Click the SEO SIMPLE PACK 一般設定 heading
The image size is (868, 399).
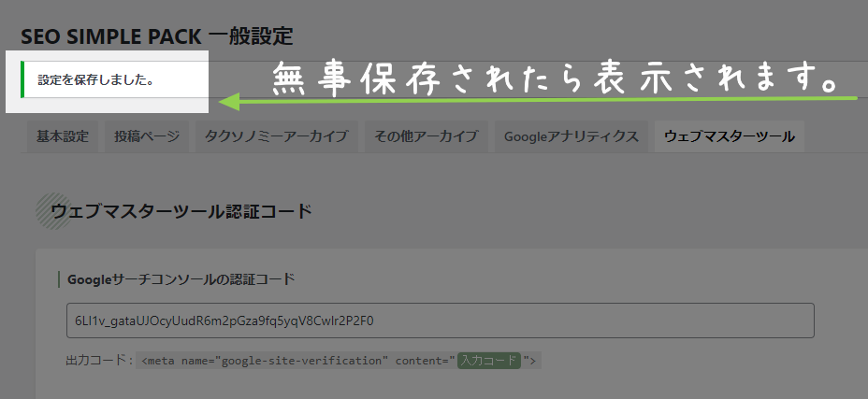coord(157,36)
